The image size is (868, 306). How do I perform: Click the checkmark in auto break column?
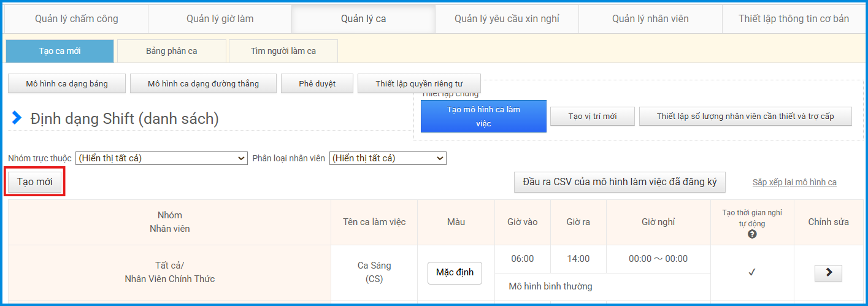click(752, 273)
